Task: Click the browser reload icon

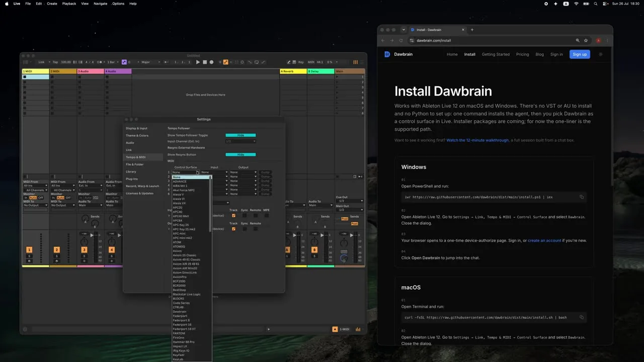Action: (401, 40)
